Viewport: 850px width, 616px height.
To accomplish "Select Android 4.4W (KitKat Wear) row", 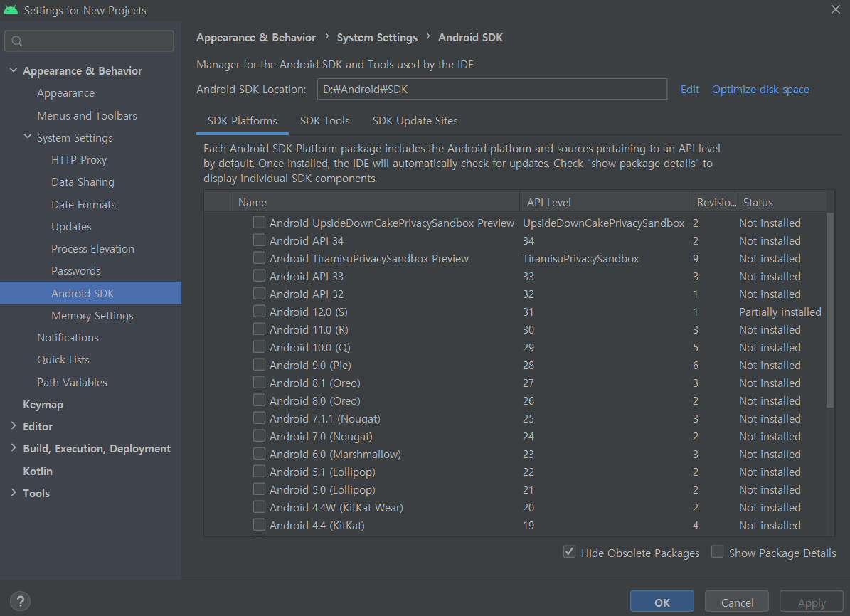I will point(515,508).
